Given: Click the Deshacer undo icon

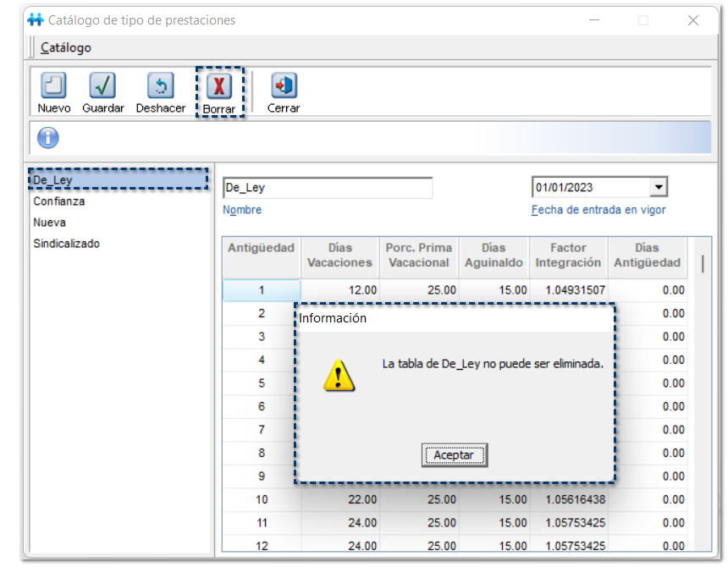Looking at the screenshot, I should coord(160,86).
